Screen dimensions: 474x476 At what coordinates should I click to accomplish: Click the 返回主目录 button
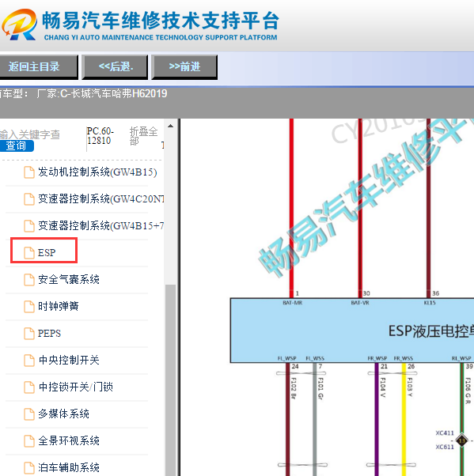click(38, 66)
